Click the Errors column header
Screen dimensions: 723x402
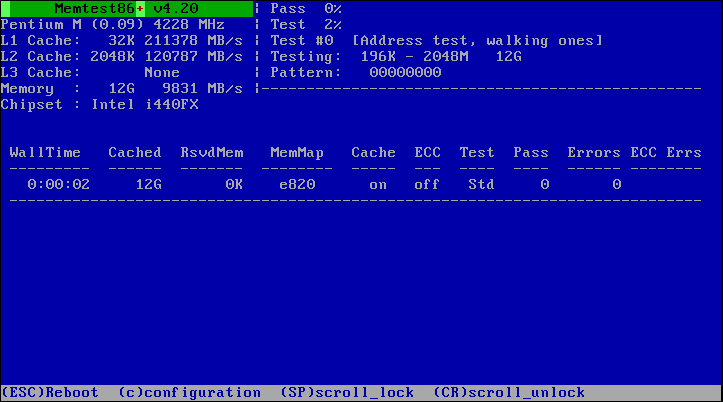coord(594,153)
